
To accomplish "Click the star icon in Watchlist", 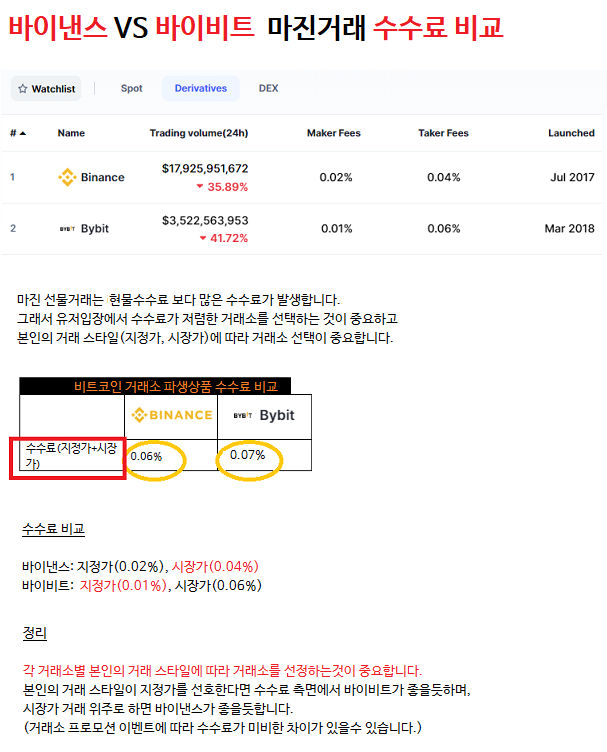I will (x=23, y=89).
